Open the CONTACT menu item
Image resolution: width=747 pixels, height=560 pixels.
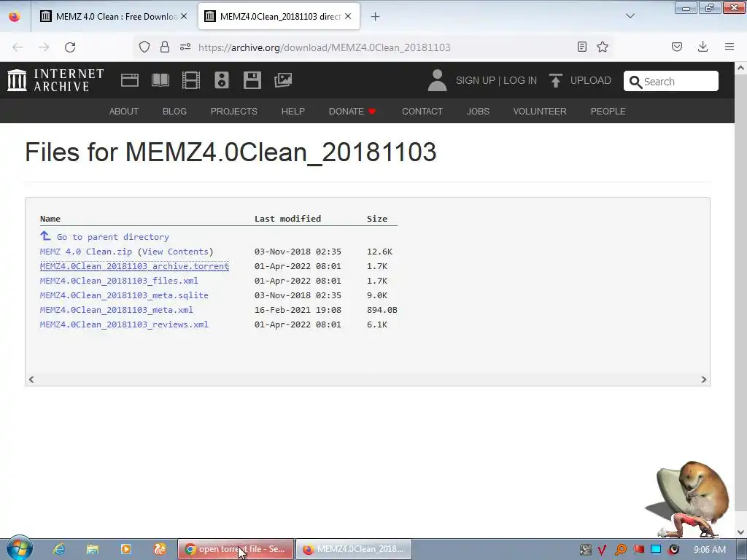pos(422,111)
